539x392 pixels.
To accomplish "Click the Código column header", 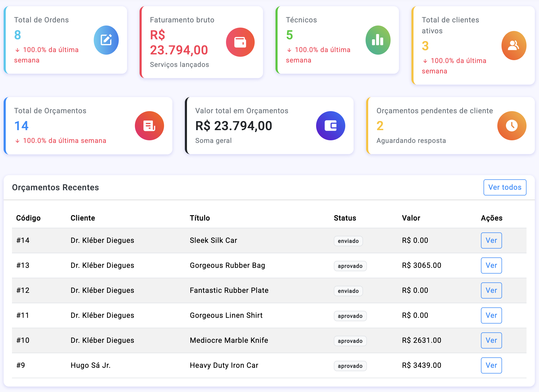I will pyautogui.click(x=28, y=218).
